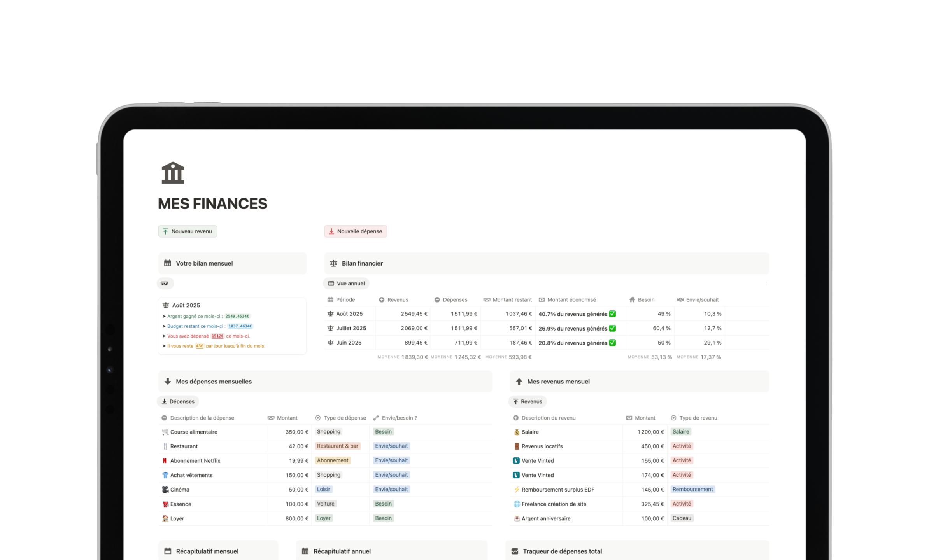Click the house icon on the Loyer expense row
929x560 pixels.
pyautogui.click(x=165, y=518)
